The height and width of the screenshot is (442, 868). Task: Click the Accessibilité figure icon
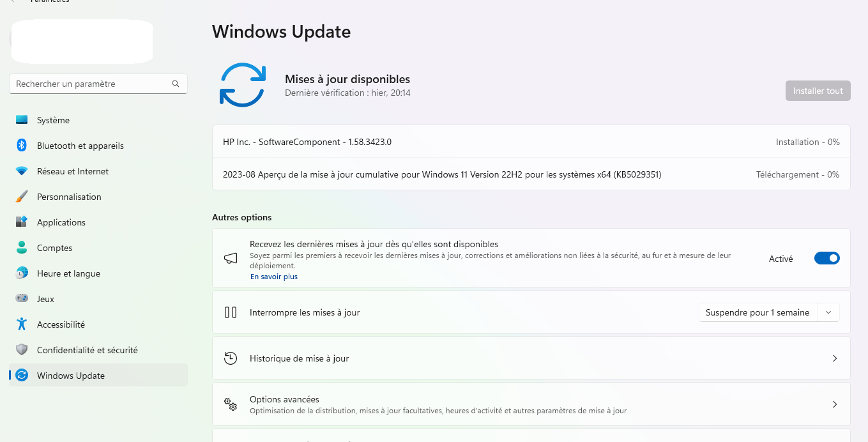[x=22, y=324]
